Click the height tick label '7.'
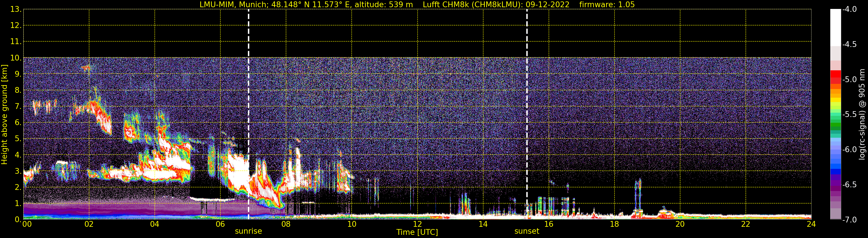 tap(18, 107)
